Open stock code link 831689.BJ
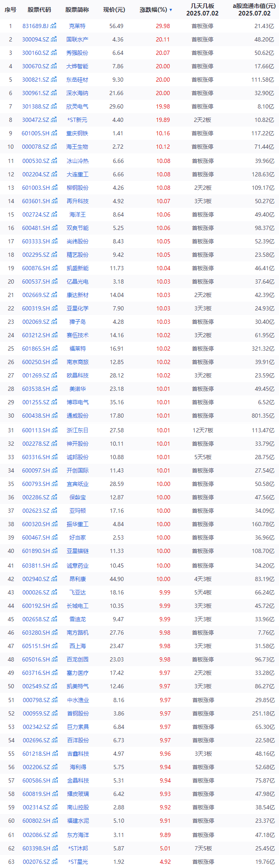 35,26
